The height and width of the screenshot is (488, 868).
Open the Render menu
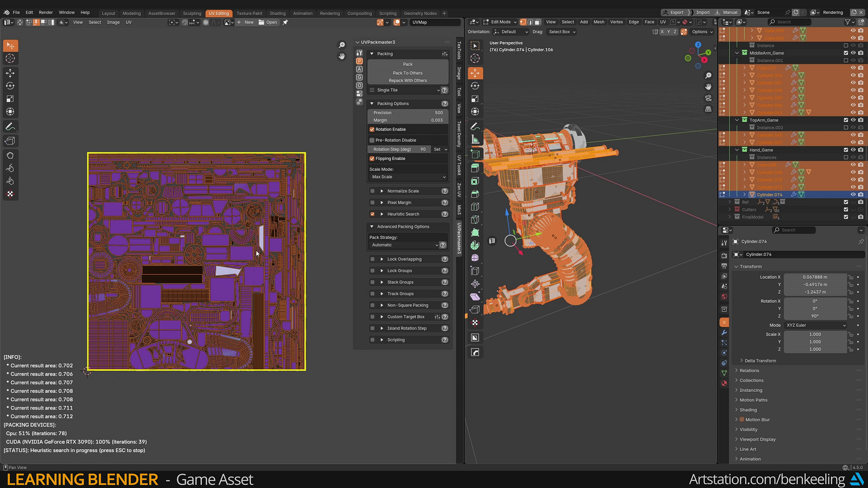(46, 12)
